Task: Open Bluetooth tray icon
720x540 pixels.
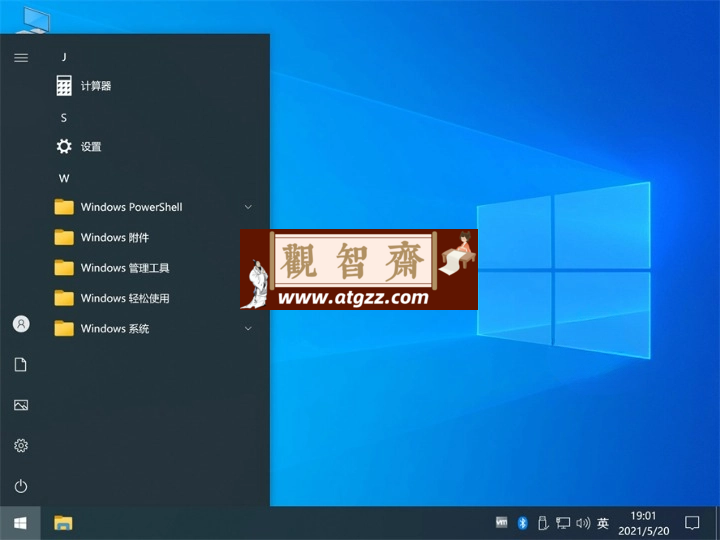Action: tap(522, 523)
